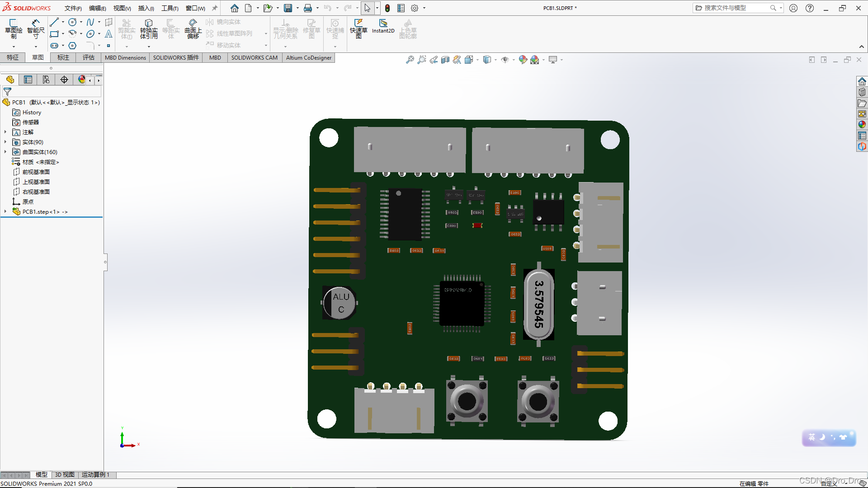This screenshot has height=488, width=868.
Task: Pin the menu bar with pushpin
Action: click(x=215, y=8)
